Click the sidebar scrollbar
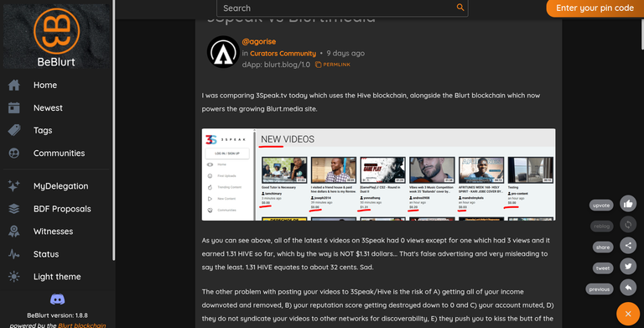Screen dimensions: 644x328 pyautogui.click(x=114, y=130)
